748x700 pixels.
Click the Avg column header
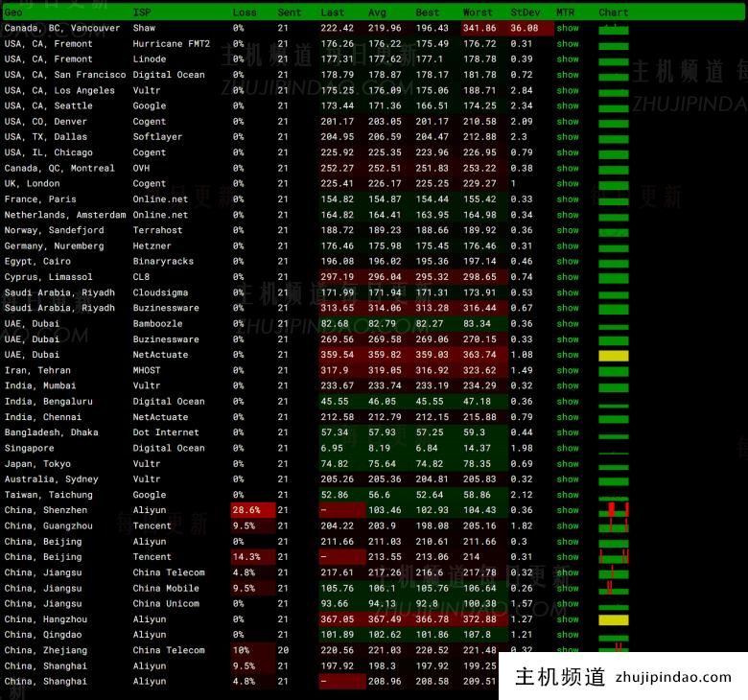[377, 12]
